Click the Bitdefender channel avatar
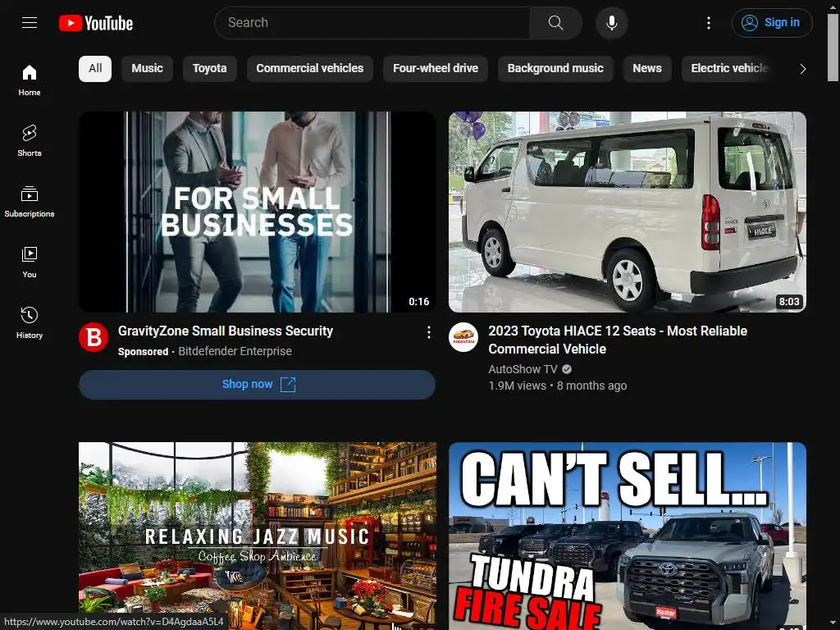Screen dimensions: 840x630 [94, 337]
